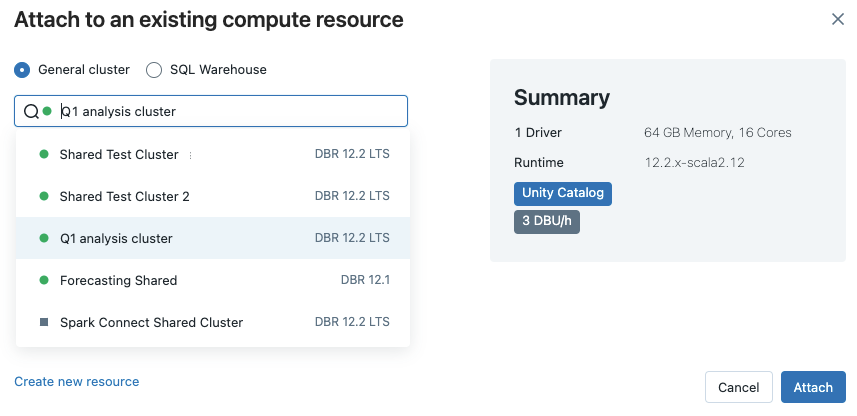Choose Shared Test Cluster 2 option
857x416 pixels.
tap(124, 197)
